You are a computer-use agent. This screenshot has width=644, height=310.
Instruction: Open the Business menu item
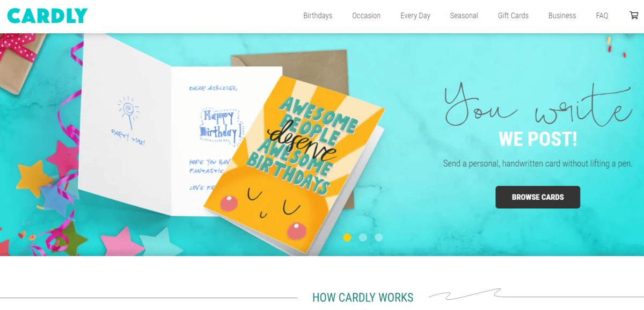click(x=562, y=16)
